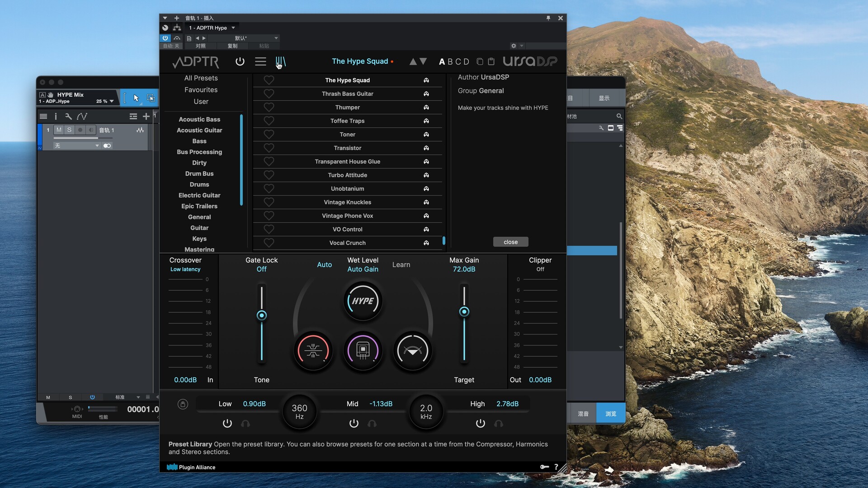Click the info i icon in track toolbar
Image resolution: width=868 pixels, height=488 pixels.
pos(56,117)
